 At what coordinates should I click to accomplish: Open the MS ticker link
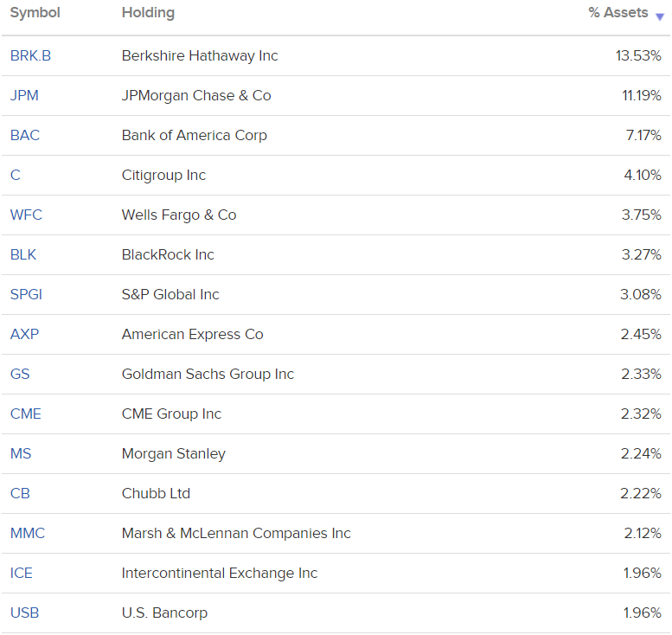click(21, 453)
